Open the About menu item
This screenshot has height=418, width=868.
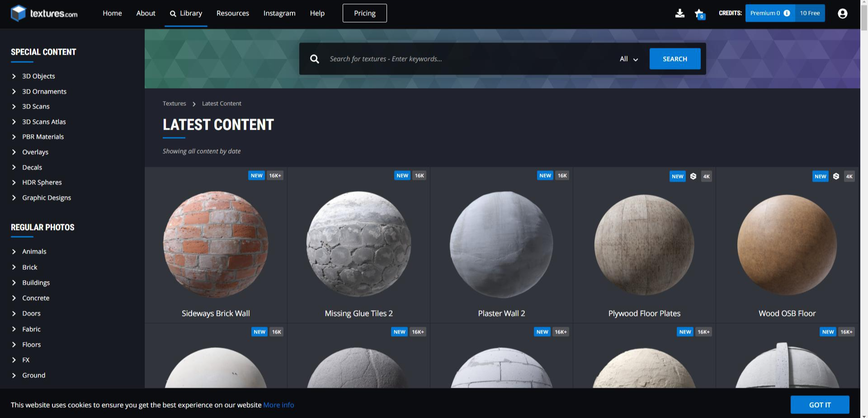(146, 13)
